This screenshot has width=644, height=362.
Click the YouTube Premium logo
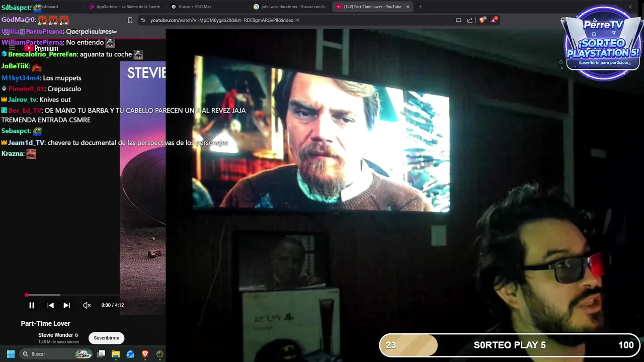42,48
